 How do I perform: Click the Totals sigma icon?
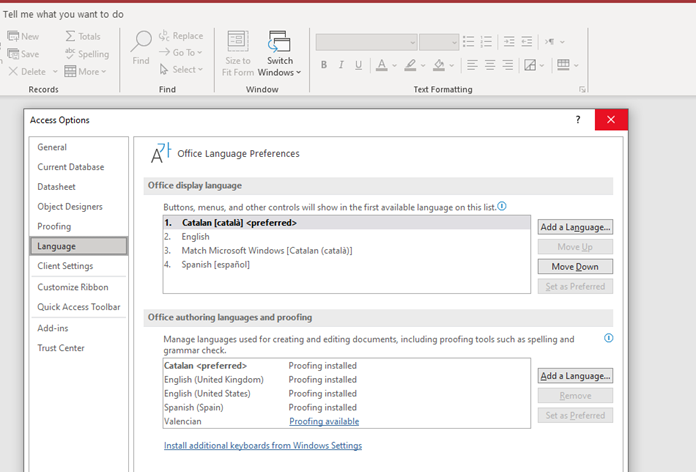pyautogui.click(x=70, y=36)
